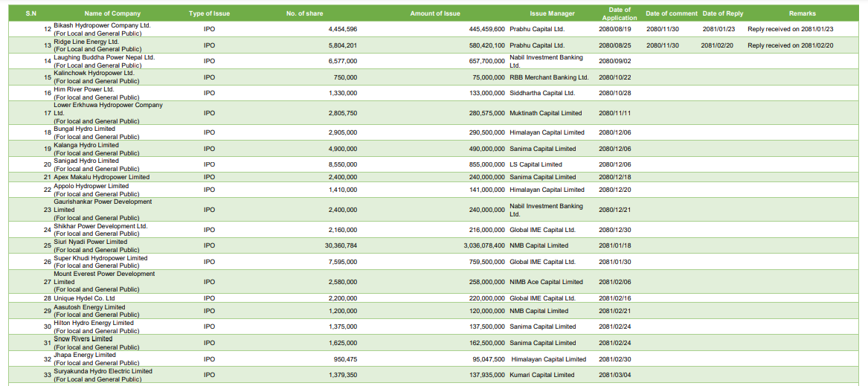This screenshot has width=868, height=386.
Task: Click the 'Date of comment' column header
Action: tap(672, 13)
